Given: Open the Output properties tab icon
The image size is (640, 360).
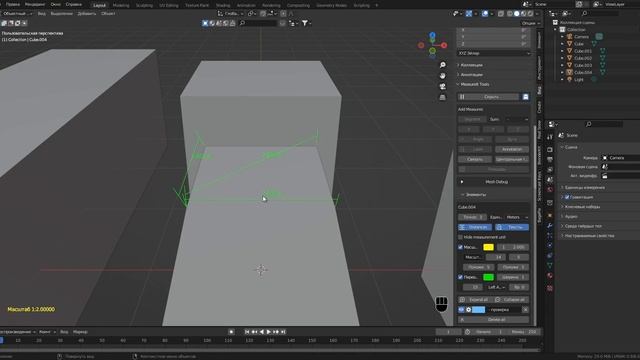Looking at the screenshot, I should click(550, 160).
